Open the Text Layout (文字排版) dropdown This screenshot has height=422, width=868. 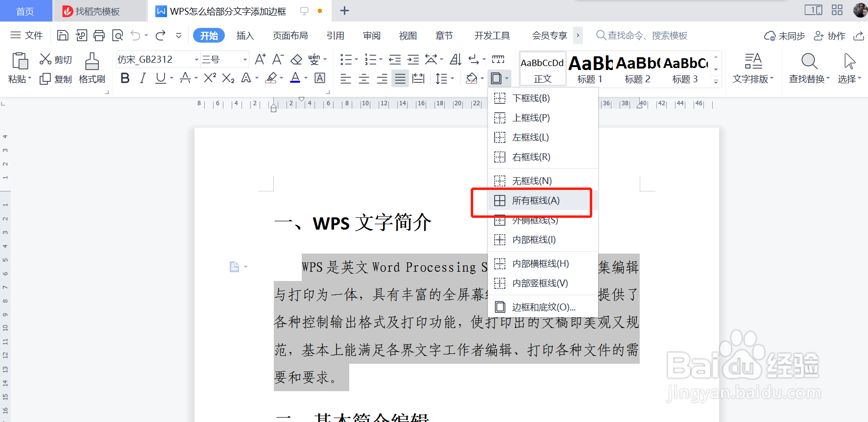(x=753, y=68)
